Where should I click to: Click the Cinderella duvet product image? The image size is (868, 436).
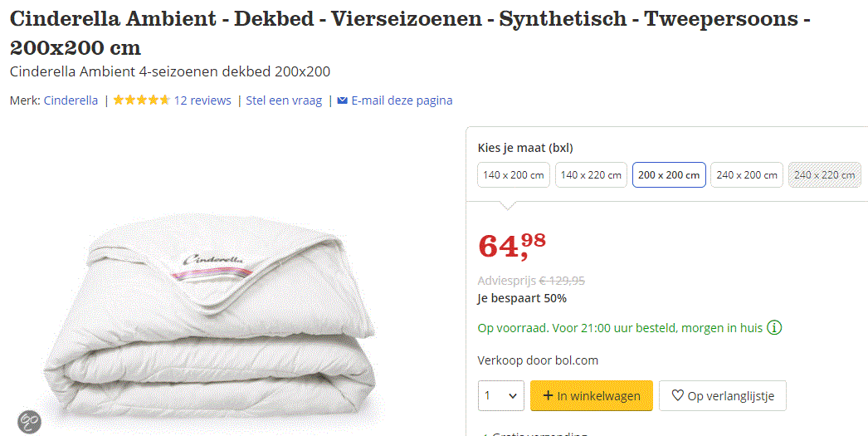click(x=212, y=324)
